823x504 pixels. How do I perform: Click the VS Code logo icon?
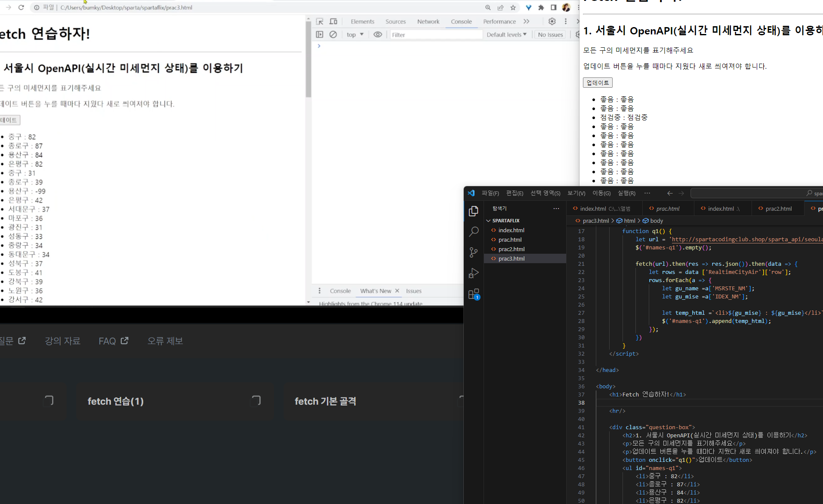pos(471,193)
